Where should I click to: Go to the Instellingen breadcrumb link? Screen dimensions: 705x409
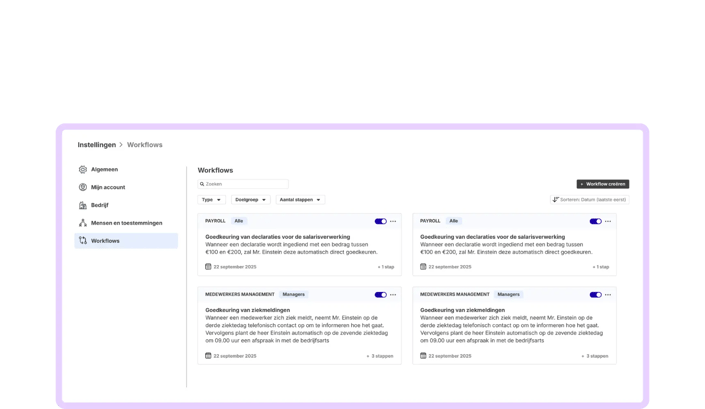97,145
